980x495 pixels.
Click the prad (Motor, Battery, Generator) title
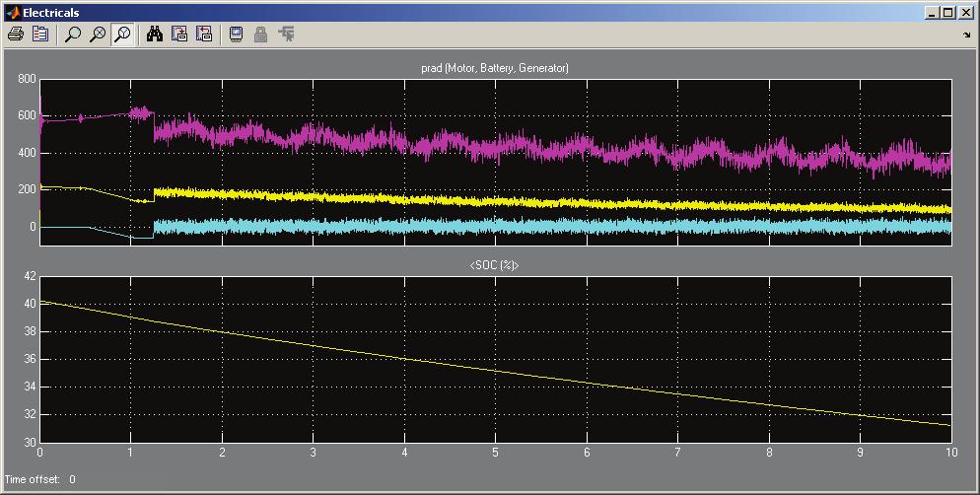click(495, 68)
